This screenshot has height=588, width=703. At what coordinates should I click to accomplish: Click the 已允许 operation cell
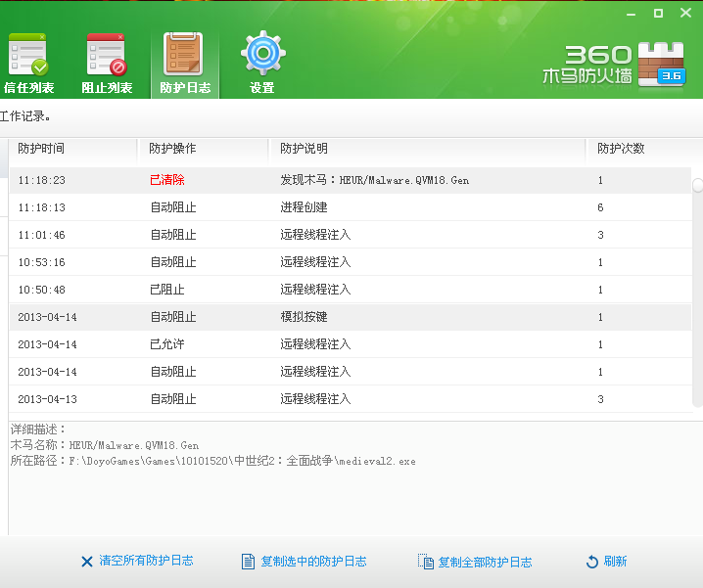click(x=167, y=344)
